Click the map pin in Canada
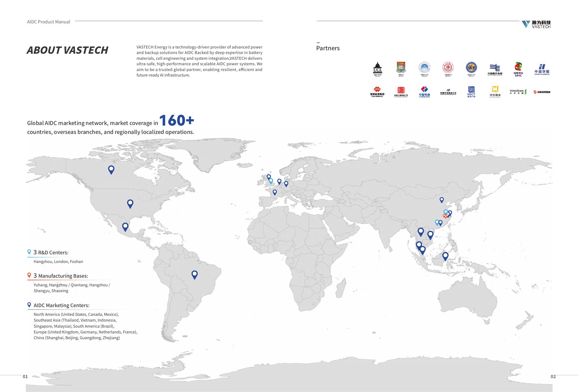The image size is (578, 392). coord(111,170)
